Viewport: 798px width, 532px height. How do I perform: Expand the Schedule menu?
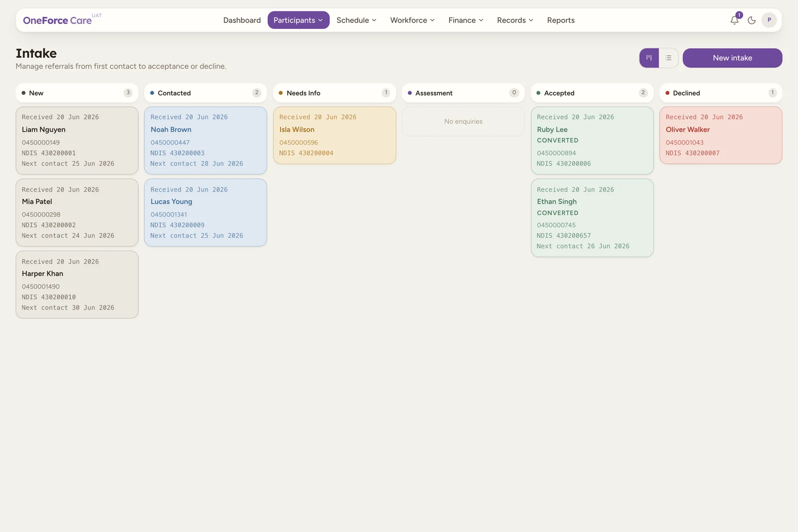coord(356,20)
